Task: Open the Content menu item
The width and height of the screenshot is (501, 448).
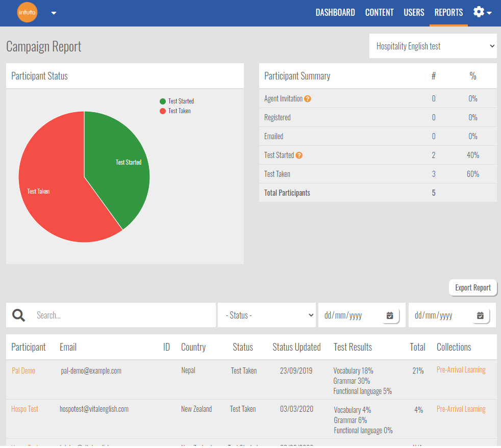Action: 379,13
